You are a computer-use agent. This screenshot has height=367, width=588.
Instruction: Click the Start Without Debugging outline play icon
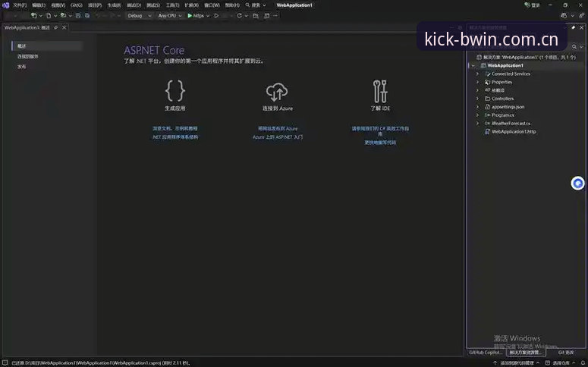[x=216, y=16]
